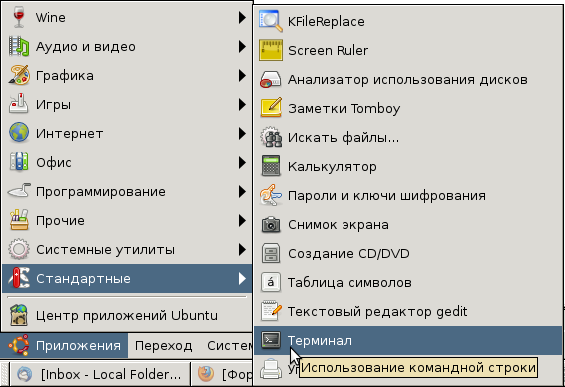Screen dimensions: 565x387
Task: Click the Интернет globe icon
Action: tap(19, 133)
